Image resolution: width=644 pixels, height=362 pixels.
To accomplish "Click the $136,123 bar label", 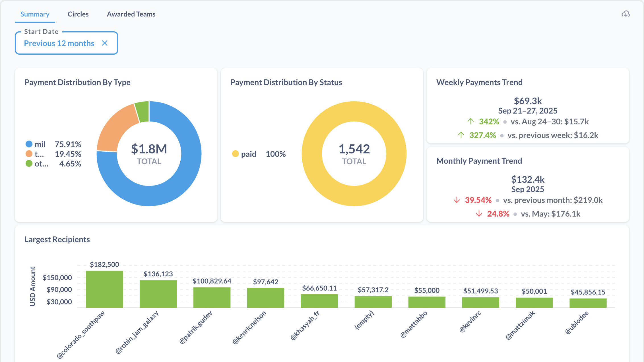I will tap(158, 274).
